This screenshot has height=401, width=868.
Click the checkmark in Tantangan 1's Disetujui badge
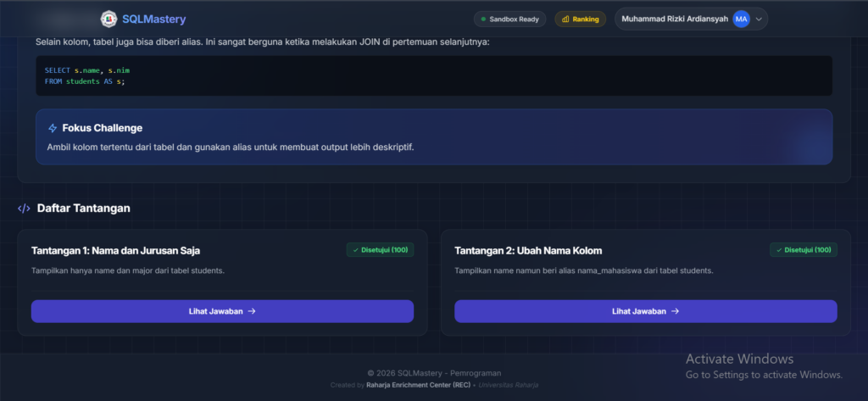click(x=354, y=250)
